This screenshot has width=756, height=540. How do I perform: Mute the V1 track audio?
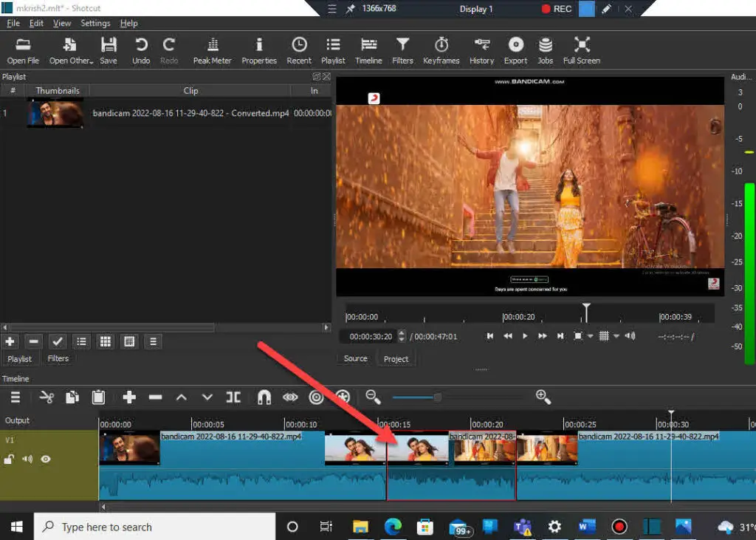click(27, 459)
